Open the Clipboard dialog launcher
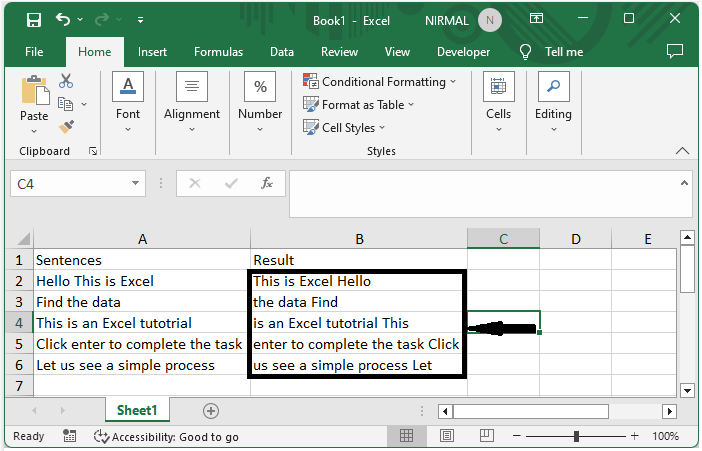 [x=93, y=151]
